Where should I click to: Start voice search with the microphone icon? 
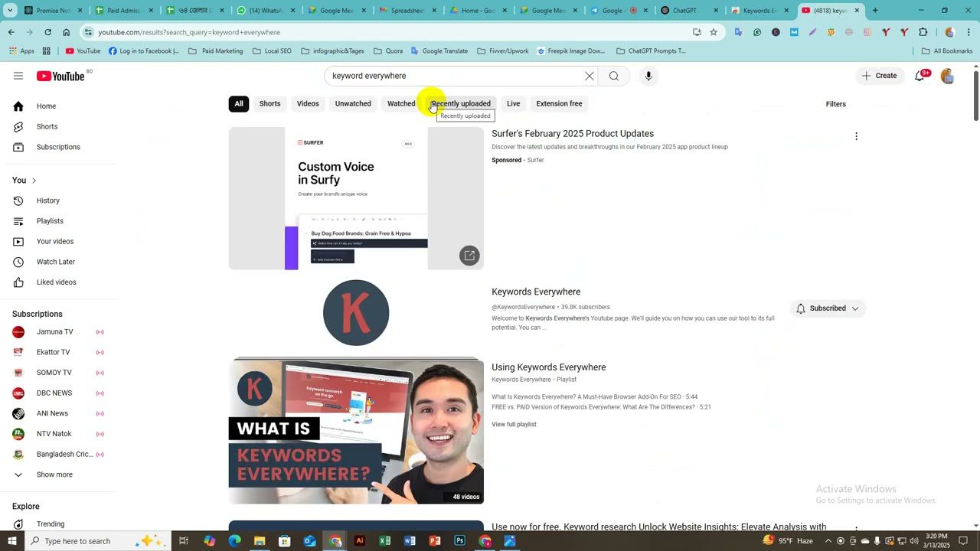click(648, 76)
